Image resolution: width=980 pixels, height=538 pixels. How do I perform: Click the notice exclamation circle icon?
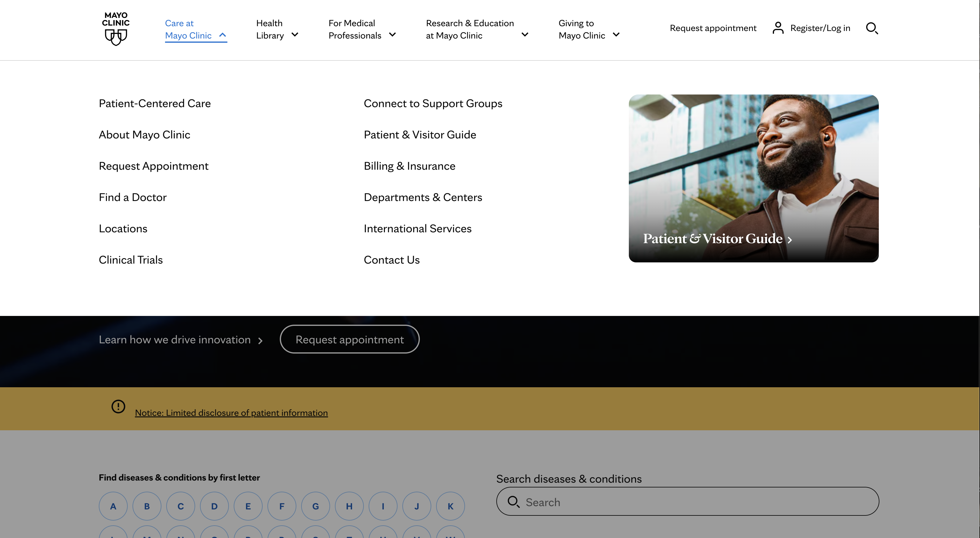(x=118, y=406)
